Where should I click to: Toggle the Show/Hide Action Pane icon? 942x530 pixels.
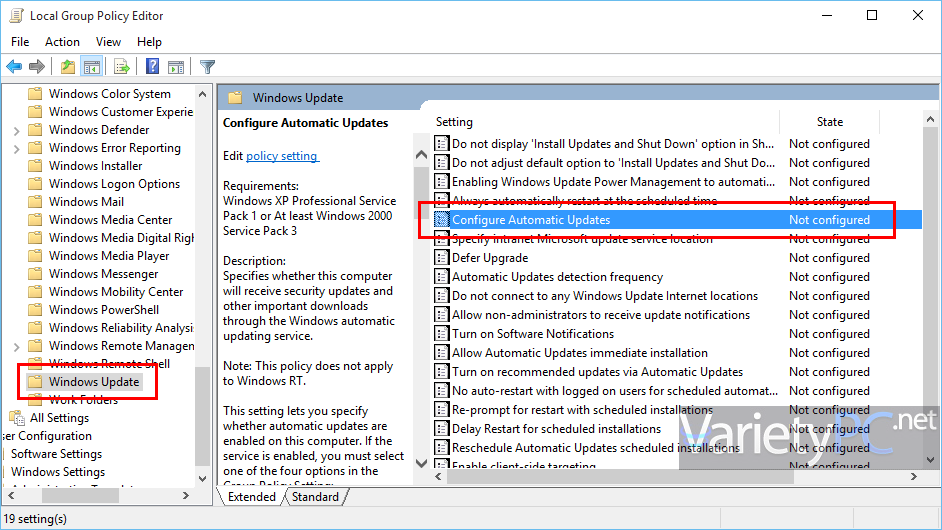point(176,67)
